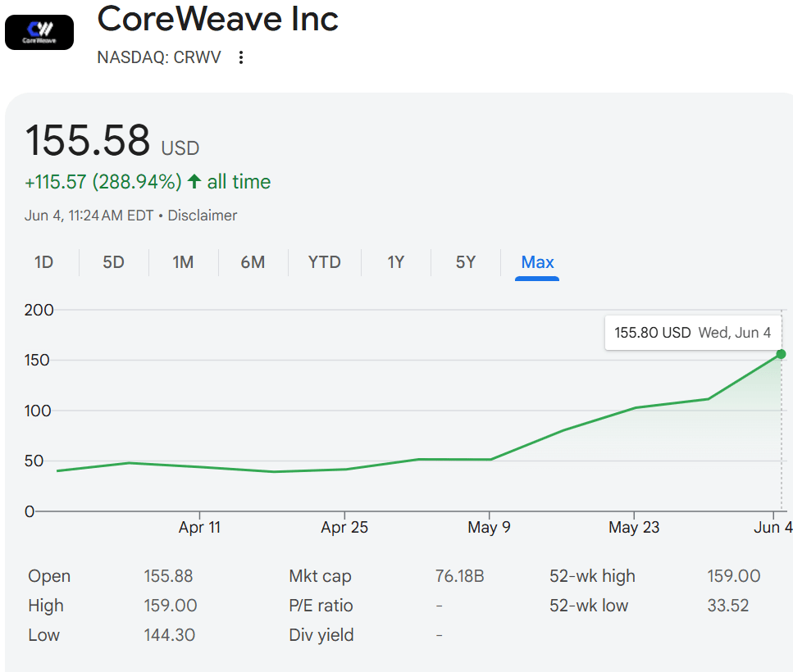Select the 1D time range tab
Image resolution: width=793 pixels, height=672 pixels.
[43, 262]
